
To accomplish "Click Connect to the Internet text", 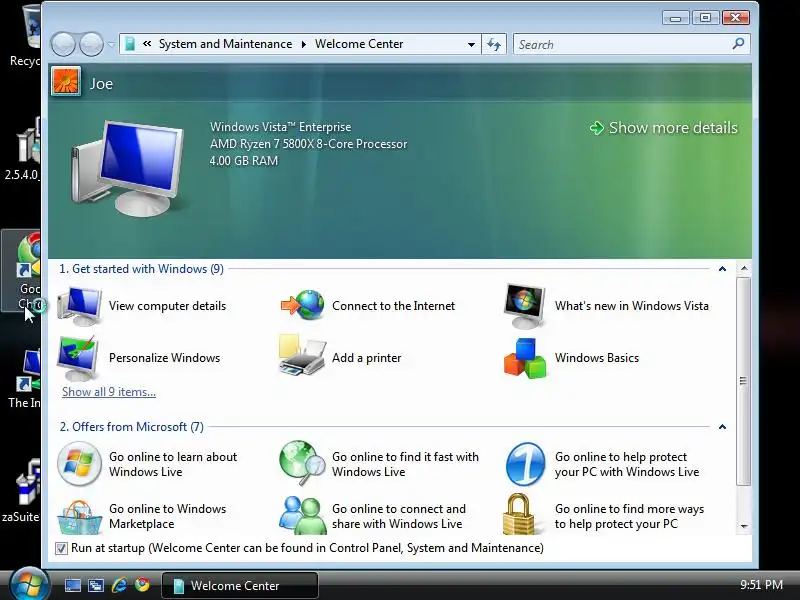I will [393, 306].
